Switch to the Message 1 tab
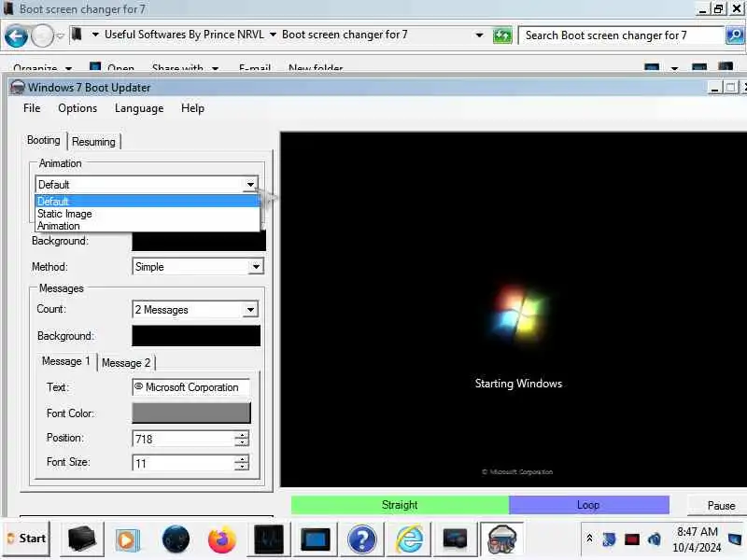Screen dimensions: 747x560 66,361
